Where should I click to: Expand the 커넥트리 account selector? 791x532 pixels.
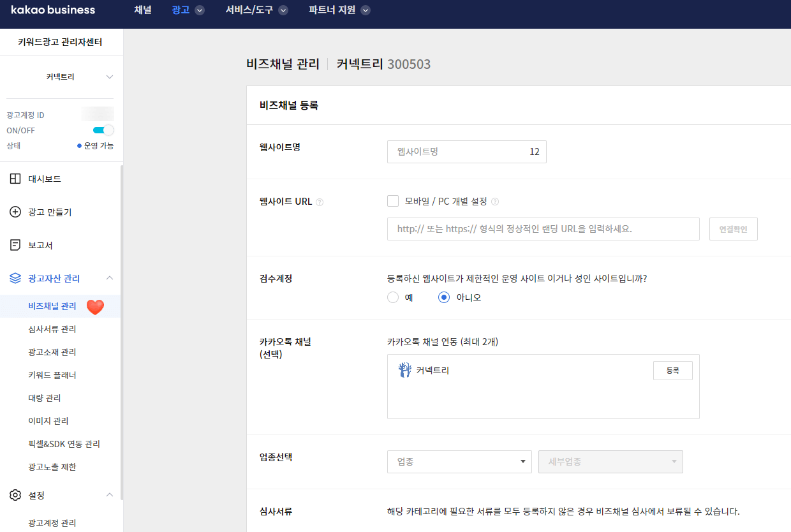110,77
